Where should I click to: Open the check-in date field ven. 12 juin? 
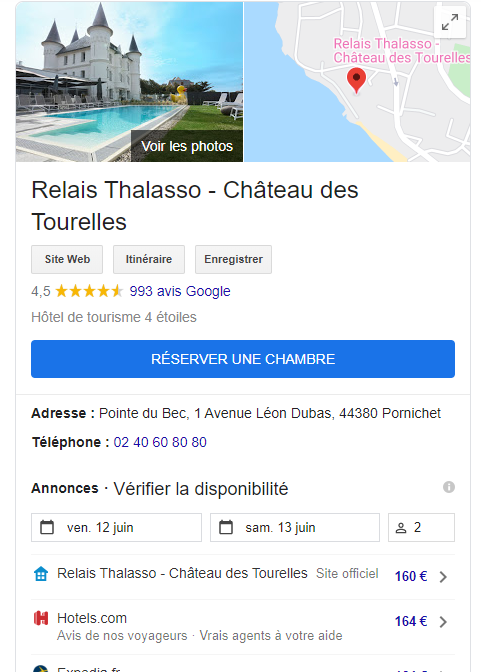click(116, 528)
